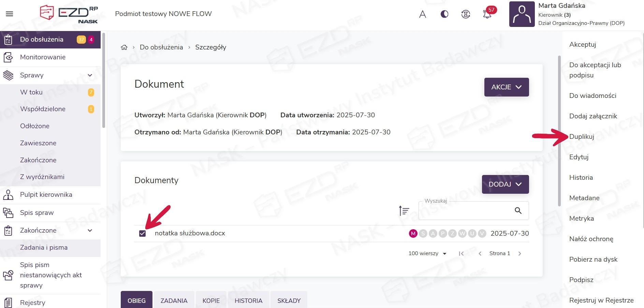Toggle the dark contrast mode icon
Image resolution: width=644 pixels, height=308 pixels.
(x=444, y=14)
